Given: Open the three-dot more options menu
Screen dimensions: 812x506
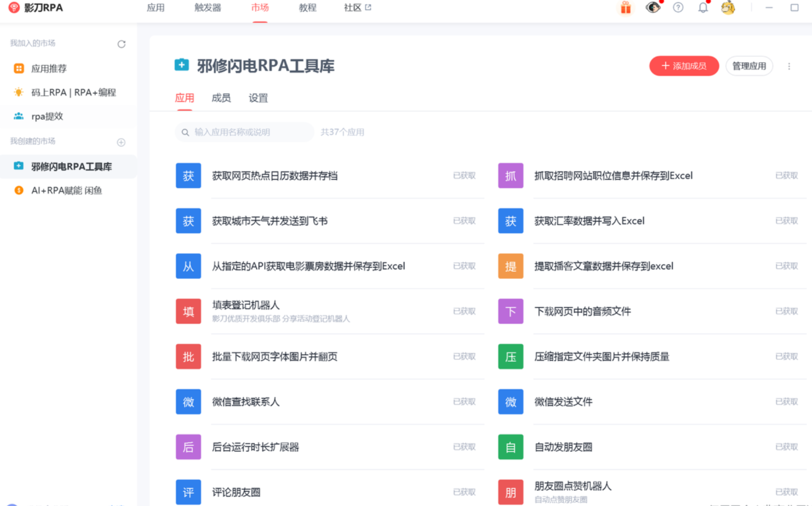Looking at the screenshot, I should [x=789, y=66].
